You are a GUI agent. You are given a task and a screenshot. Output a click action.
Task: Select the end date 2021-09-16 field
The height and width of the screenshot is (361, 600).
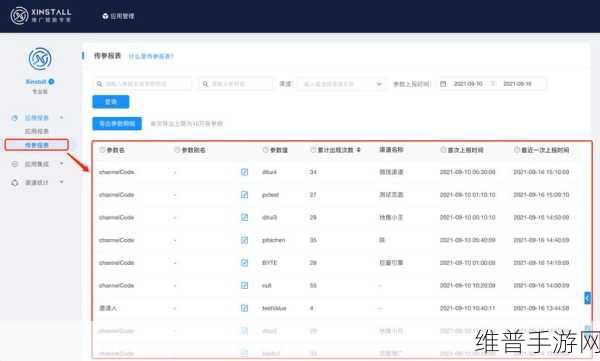517,84
